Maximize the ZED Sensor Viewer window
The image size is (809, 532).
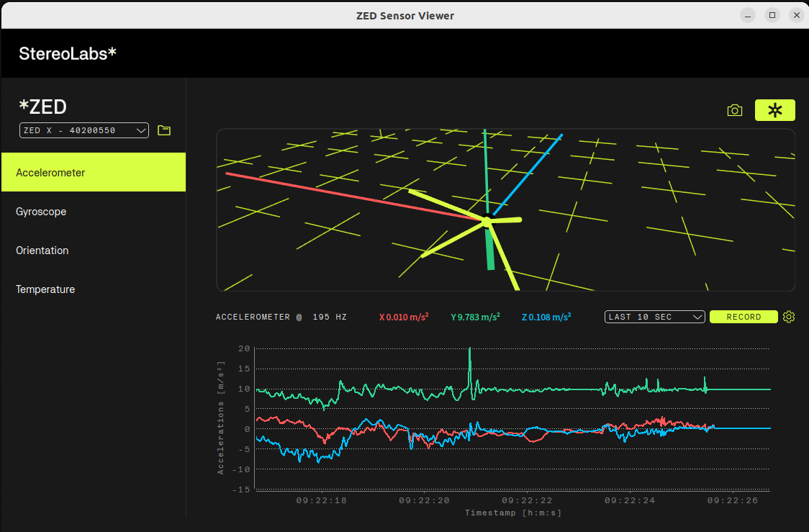772,14
